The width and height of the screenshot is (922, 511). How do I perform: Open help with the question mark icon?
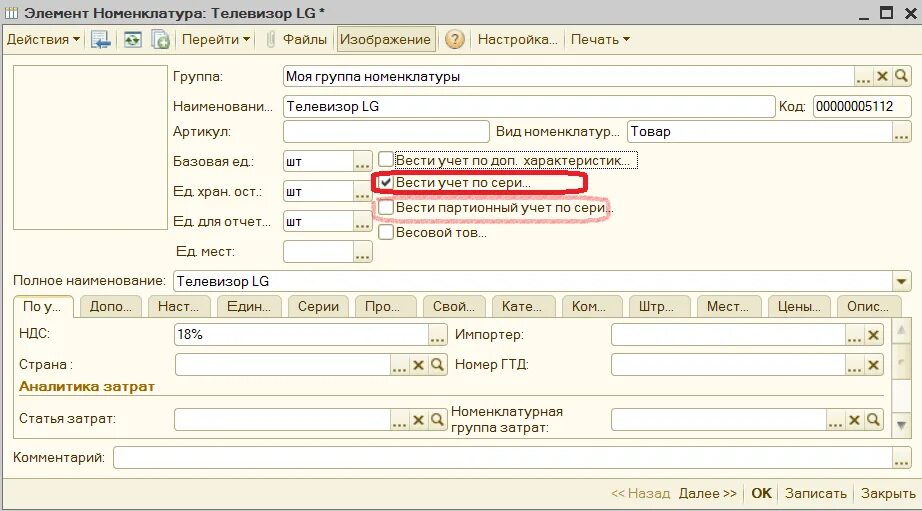tap(455, 40)
